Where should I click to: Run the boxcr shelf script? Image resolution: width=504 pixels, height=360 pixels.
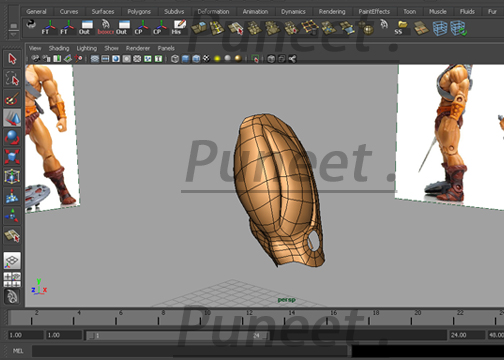(x=105, y=28)
